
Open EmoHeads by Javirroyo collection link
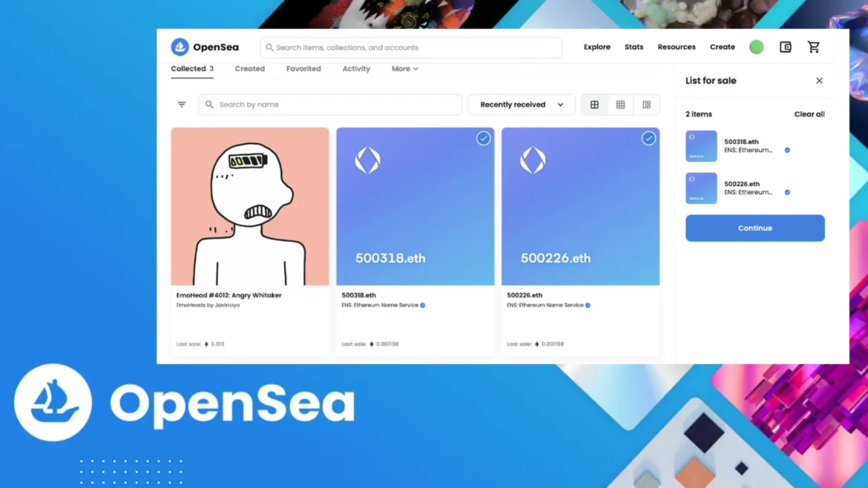208,306
